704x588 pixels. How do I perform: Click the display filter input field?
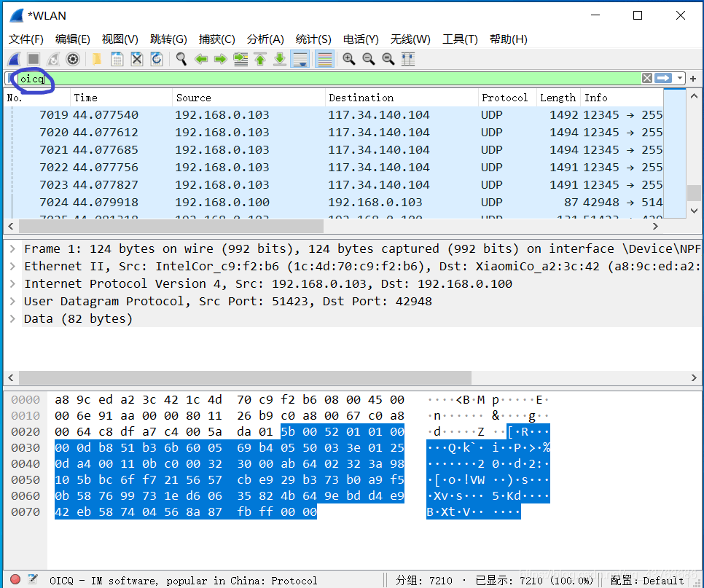coord(328,78)
